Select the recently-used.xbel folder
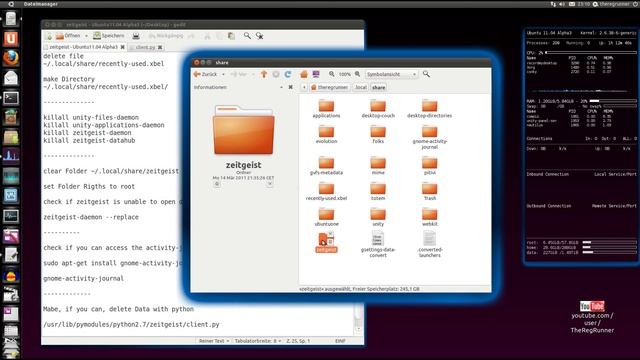Screen dimensions: 640x360 pos(326,191)
